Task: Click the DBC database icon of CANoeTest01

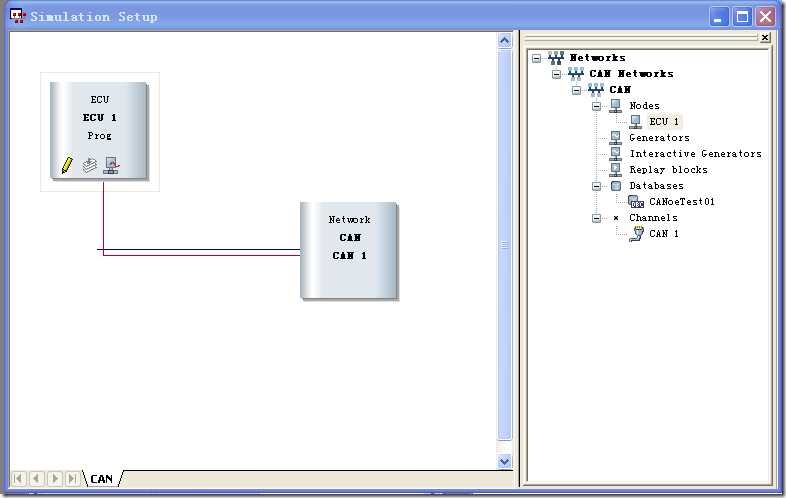Action: (x=636, y=202)
